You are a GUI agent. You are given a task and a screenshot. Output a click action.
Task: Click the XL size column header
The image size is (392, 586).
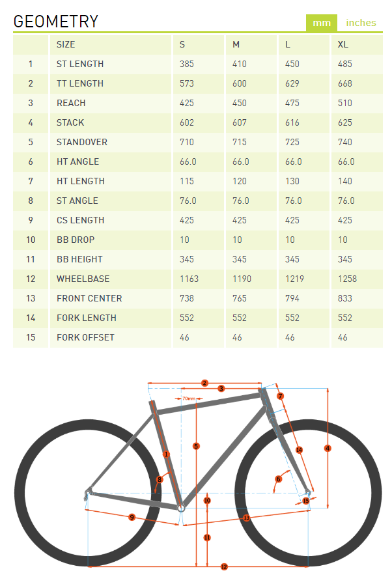click(343, 44)
